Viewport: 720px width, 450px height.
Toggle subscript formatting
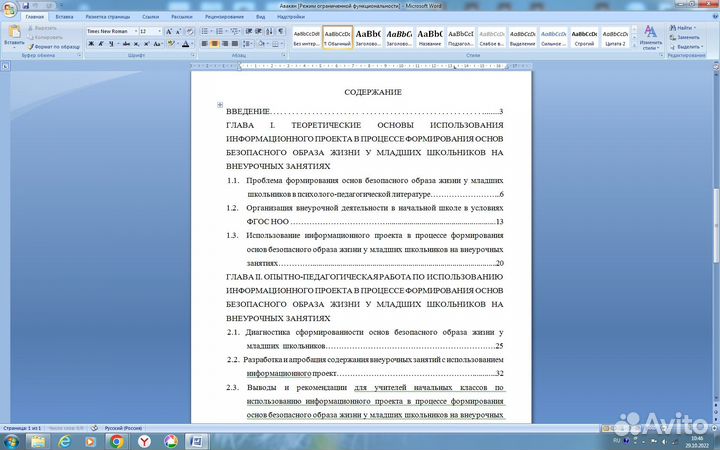click(x=136, y=44)
